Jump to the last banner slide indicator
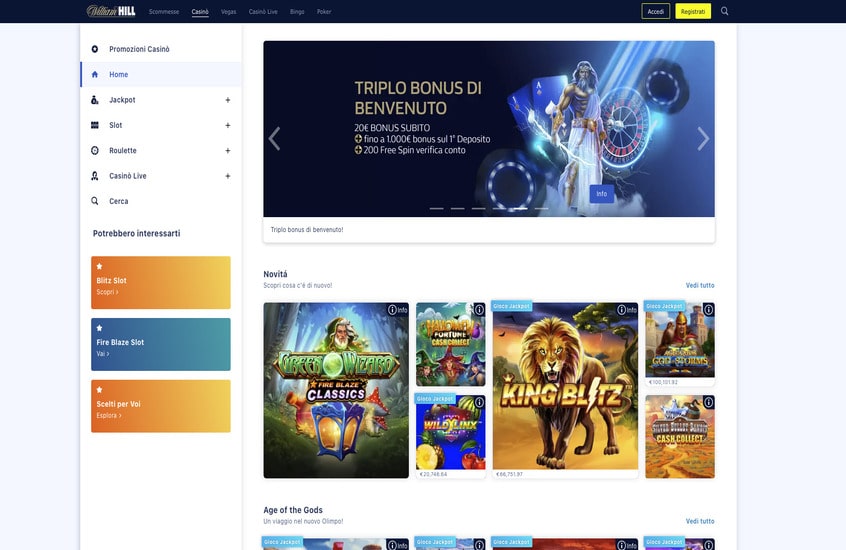 click(541, 208)
